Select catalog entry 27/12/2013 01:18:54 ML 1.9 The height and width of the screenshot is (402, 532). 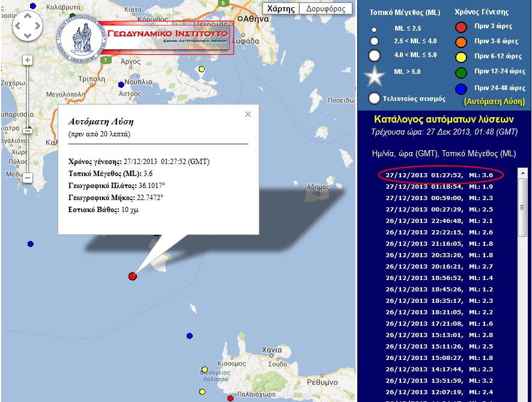click(x=439, y=186)
